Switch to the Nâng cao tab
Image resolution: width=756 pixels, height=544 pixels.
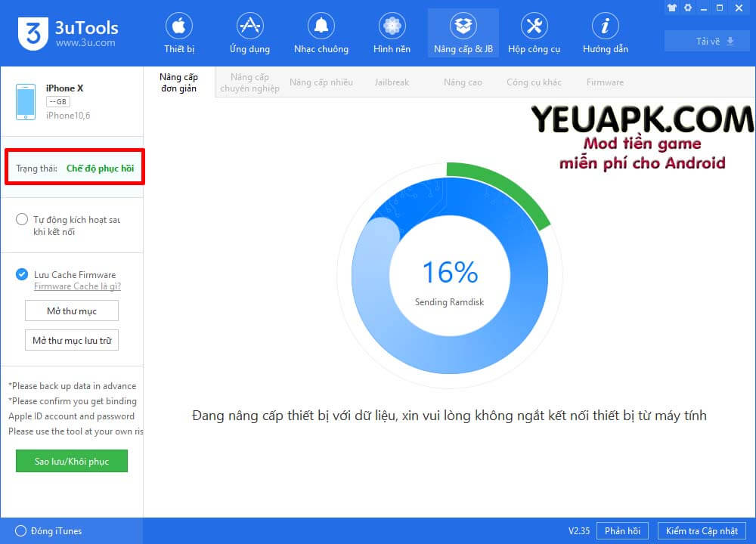463,82
